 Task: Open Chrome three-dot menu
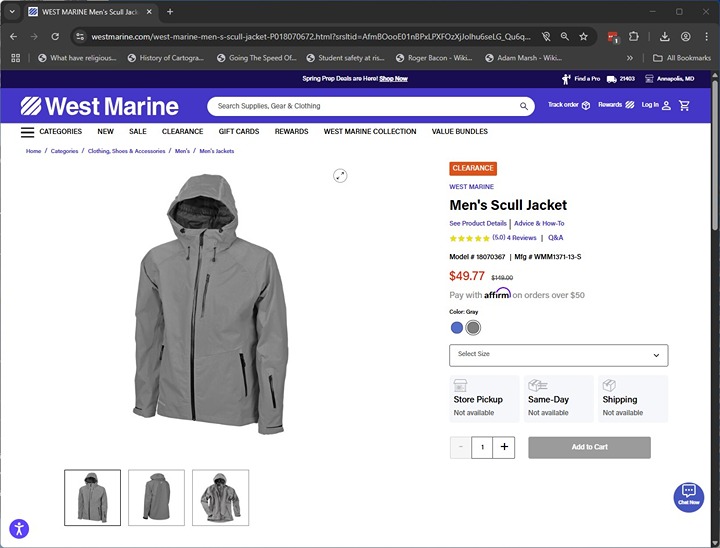pos(706,36)
